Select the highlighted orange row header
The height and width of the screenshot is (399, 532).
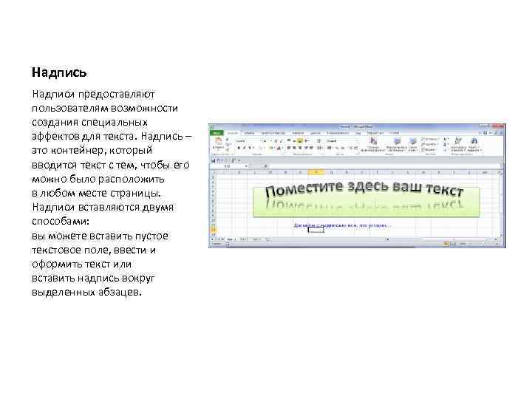point(214,230)
